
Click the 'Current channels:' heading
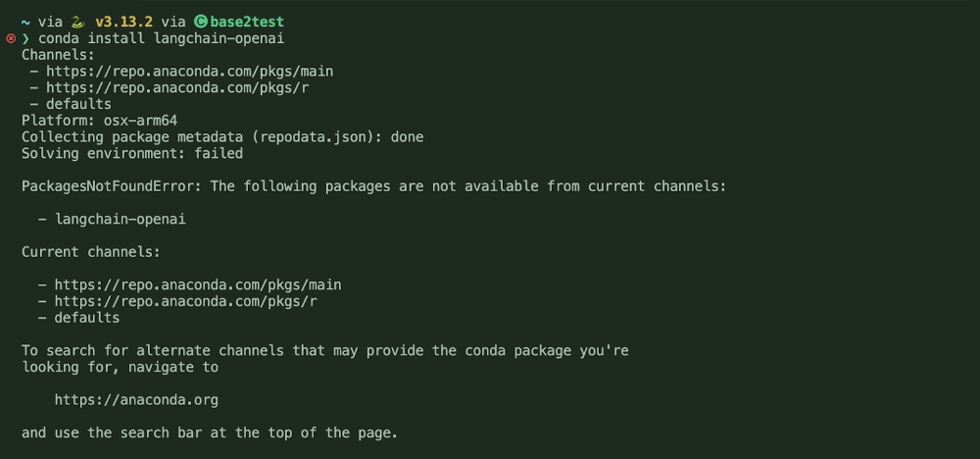point(91,252)
